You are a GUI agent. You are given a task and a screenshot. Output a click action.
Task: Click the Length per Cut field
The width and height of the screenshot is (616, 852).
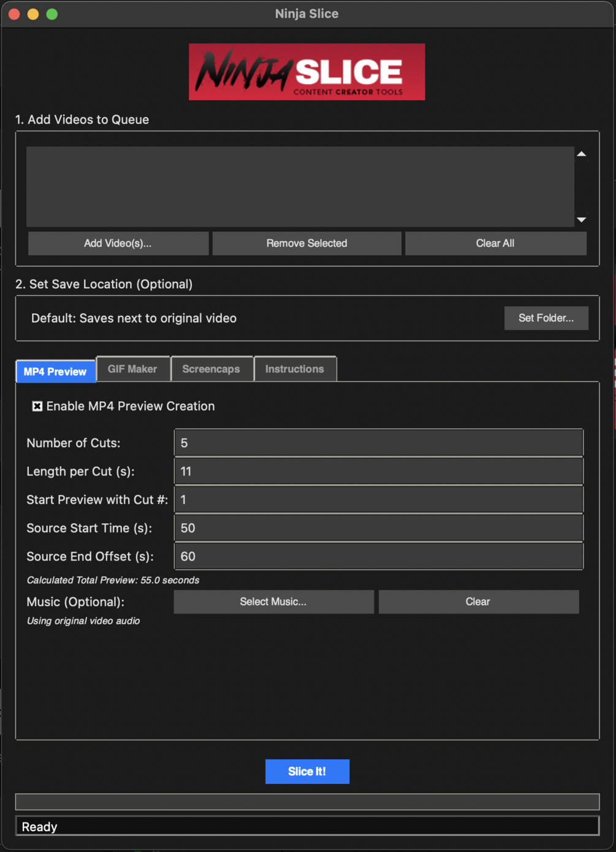tap(378, 470)
